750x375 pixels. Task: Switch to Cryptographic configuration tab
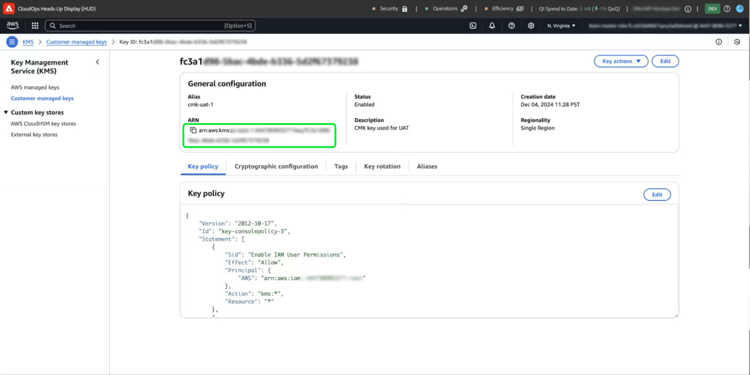(x=276, y=166)
